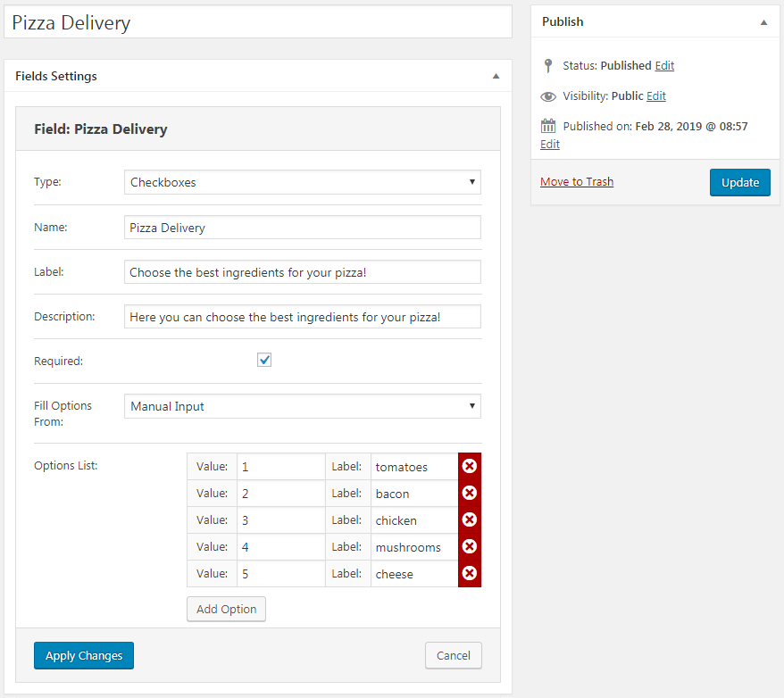Click the Cancel button

pyautogui.click(x=454, y=655)
